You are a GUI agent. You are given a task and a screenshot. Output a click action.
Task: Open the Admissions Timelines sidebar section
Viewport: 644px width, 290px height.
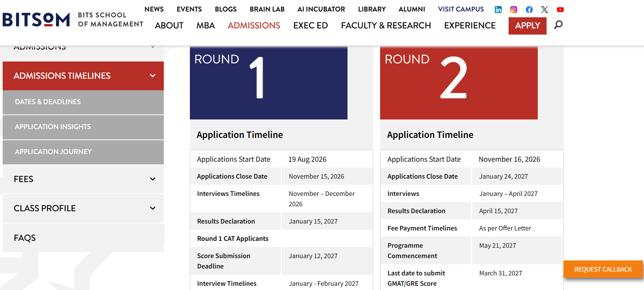pyautogui.click(x=83, y=76)
